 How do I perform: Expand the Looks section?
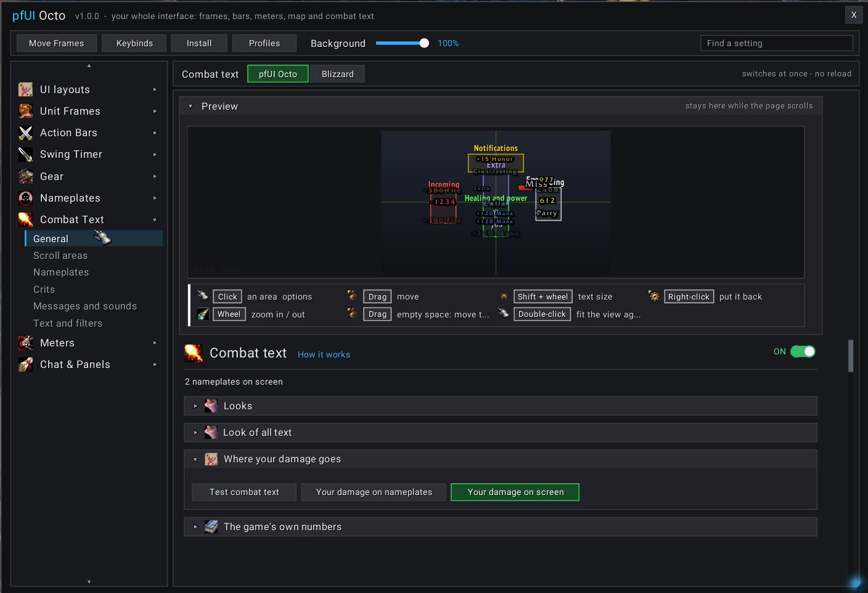pyautogui.click(x=195, y=406)
